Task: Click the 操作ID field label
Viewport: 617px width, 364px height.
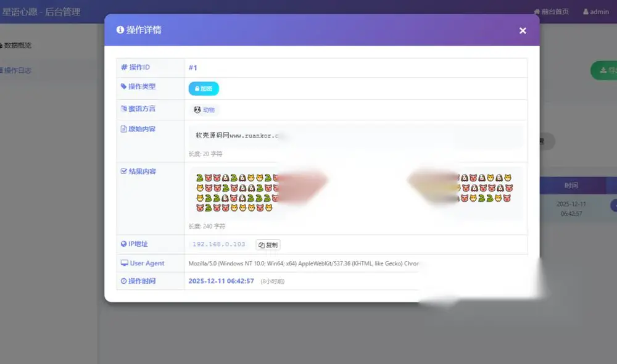Action: coord(139,67)
